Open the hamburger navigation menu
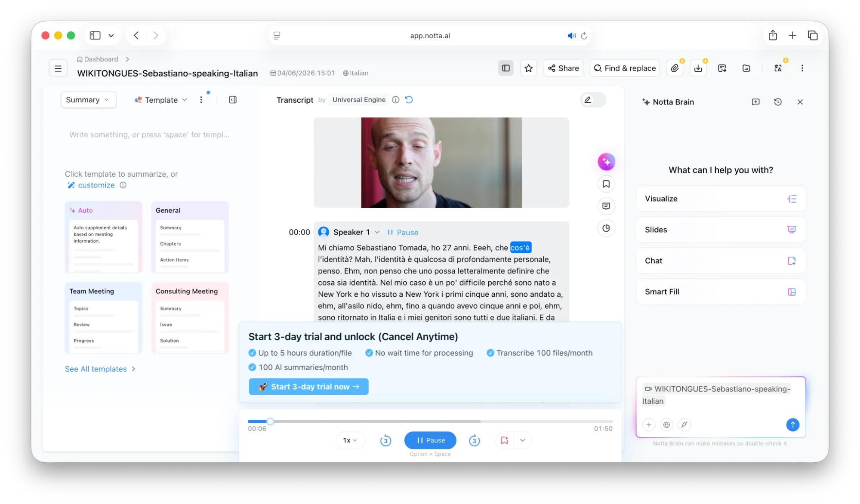This screenshot has height=504, width=860. point(58,68)
